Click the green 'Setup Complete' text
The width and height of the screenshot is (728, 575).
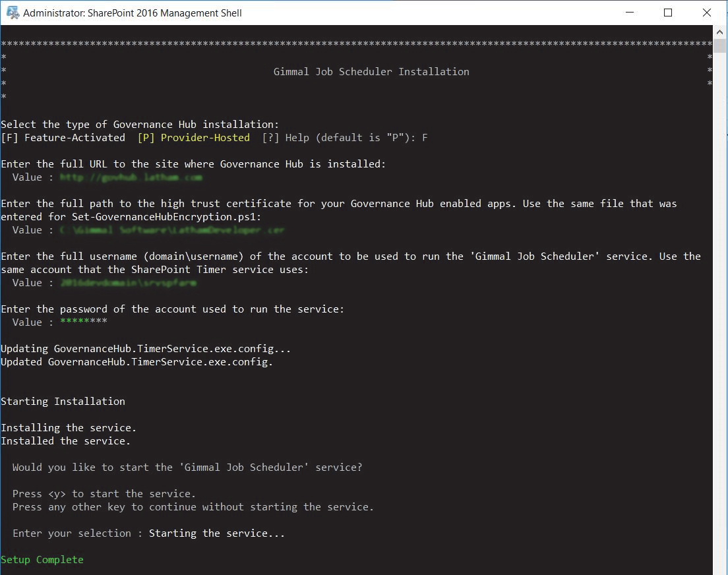[x=42, y=560]
